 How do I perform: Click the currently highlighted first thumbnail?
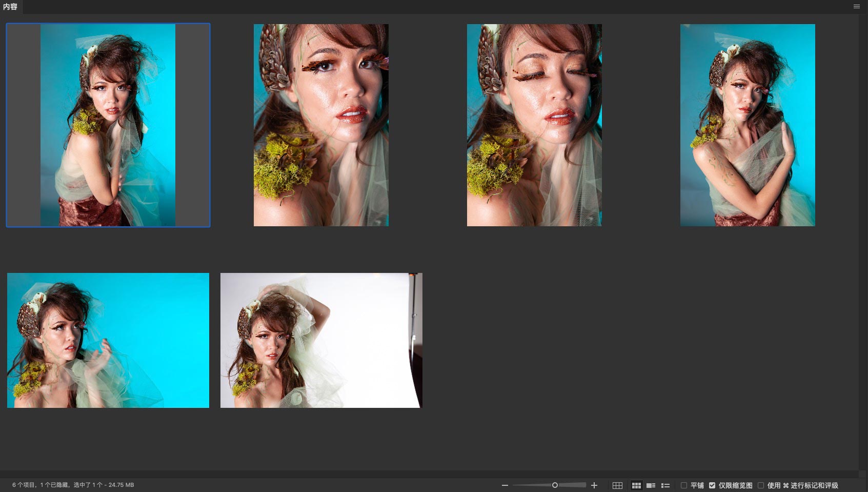pyautogui.click(x=108, y=125)
